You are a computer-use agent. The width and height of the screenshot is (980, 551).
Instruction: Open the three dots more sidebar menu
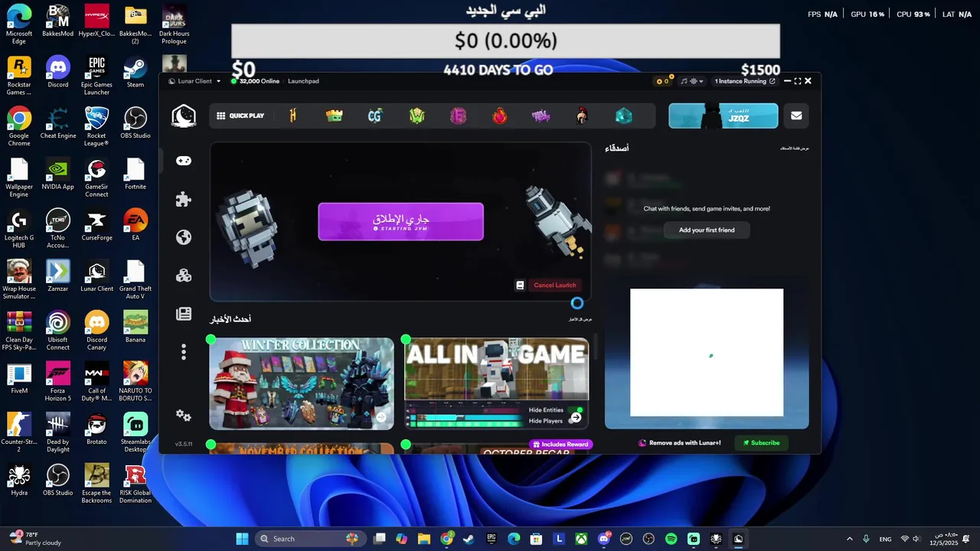(184, 352)
